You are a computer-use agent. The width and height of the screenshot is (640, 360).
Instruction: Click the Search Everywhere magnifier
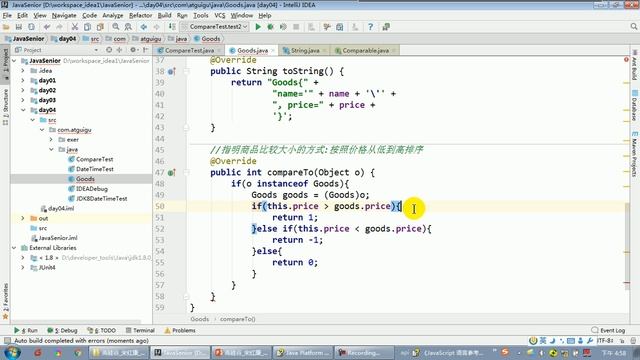pos(633,27)
